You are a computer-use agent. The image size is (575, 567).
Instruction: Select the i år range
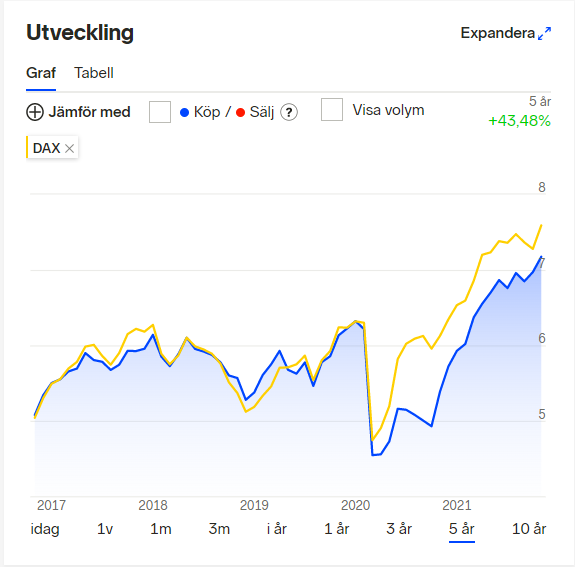pyautogui.click(x=276, y=529)
